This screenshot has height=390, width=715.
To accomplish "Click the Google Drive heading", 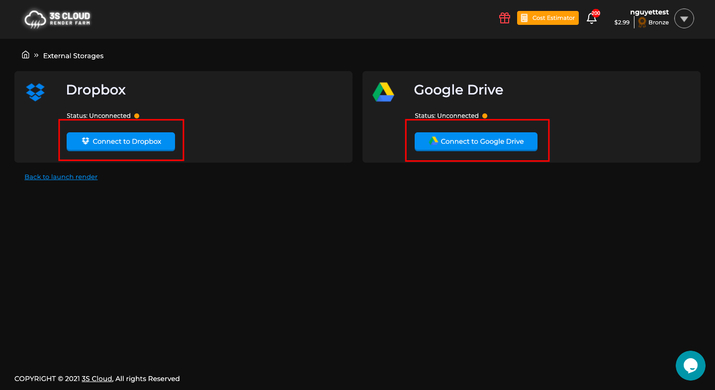I will click(x=458, y=90).
